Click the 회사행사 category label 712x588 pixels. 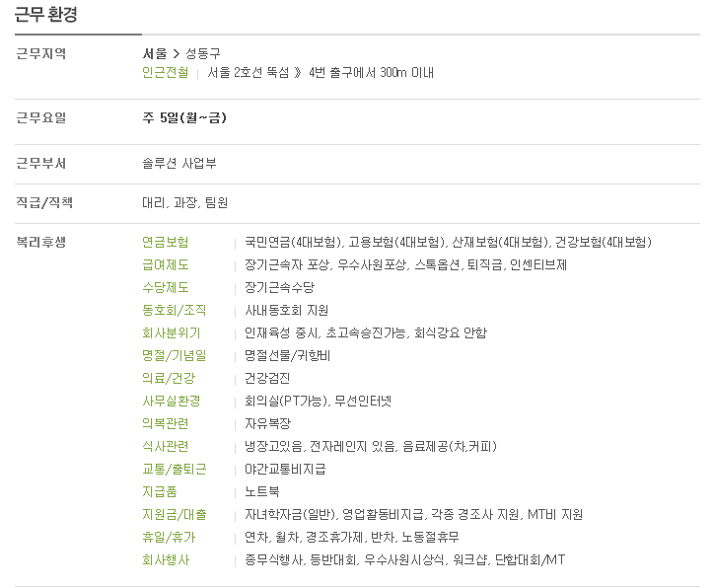[x=166, y=560]
